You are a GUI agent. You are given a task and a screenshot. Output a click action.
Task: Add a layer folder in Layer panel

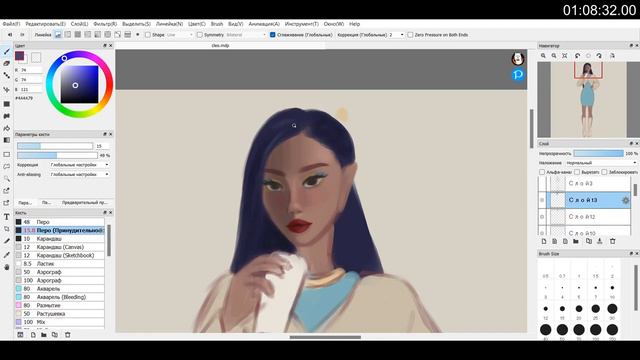point(576,241)
